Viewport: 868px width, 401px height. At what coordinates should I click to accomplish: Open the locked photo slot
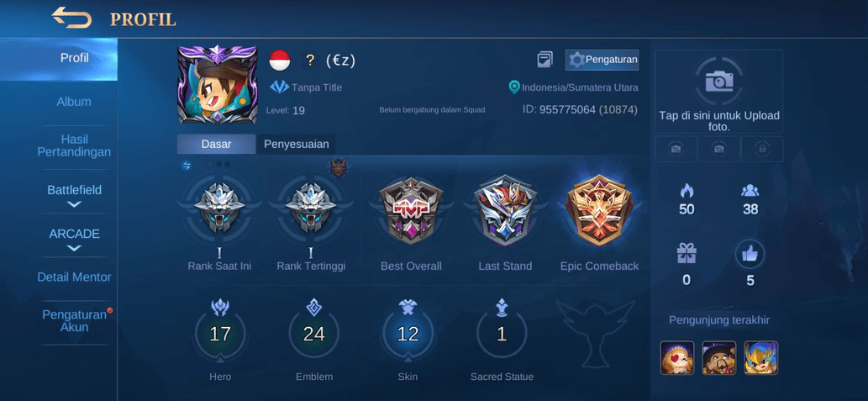(762, 149)
